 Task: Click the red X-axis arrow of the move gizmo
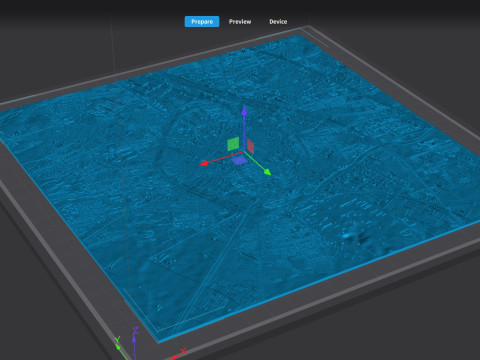[204, 163]
